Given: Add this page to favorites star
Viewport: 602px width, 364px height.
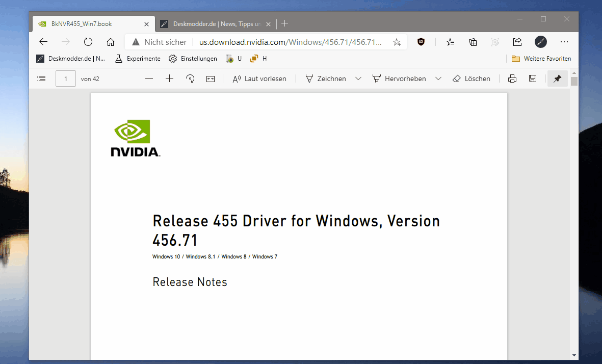Looking at the screenshot, I should click(397, 42).
